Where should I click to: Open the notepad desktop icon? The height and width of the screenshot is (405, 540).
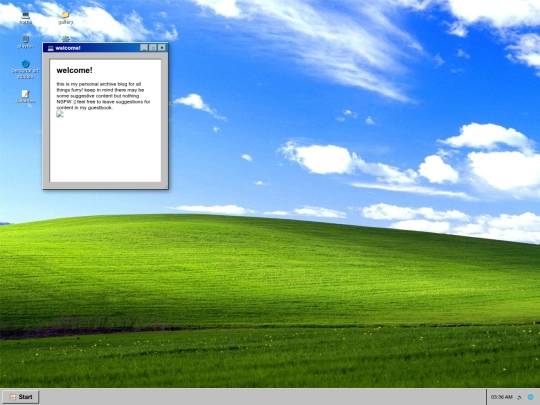(25, 97)
